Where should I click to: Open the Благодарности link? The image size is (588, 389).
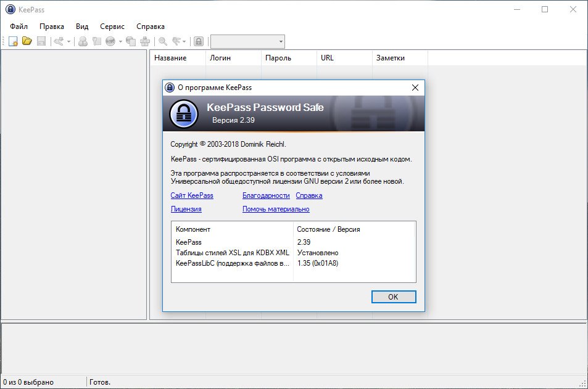pyautogui.click(x=267, y=195)
